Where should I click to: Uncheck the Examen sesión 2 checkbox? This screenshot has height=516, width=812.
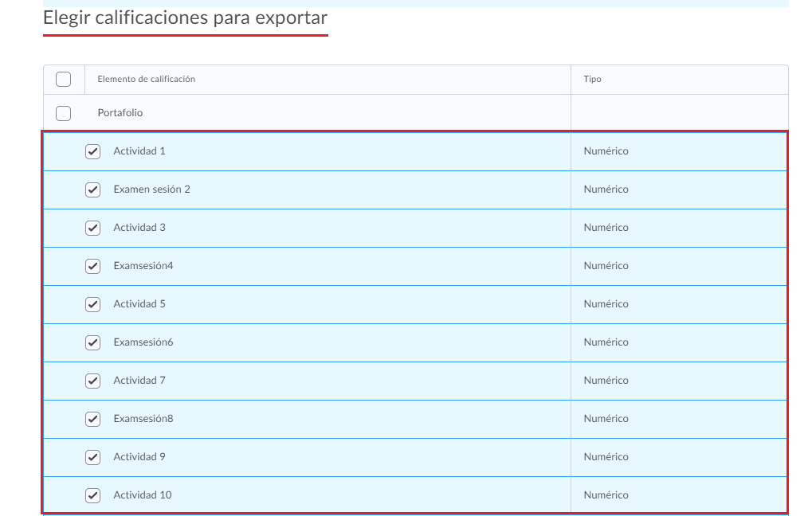(x=93, y=190)
